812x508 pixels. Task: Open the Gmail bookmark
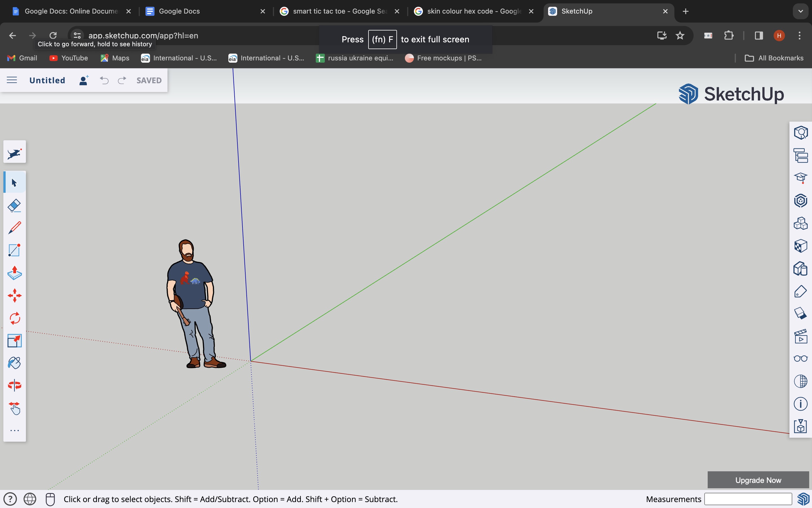[x=22, y=58]
